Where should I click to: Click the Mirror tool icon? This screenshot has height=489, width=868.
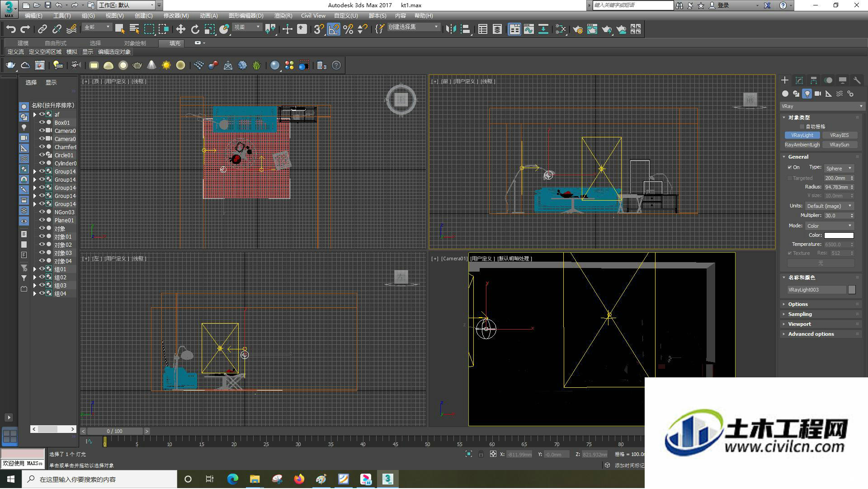coord(451,29)
